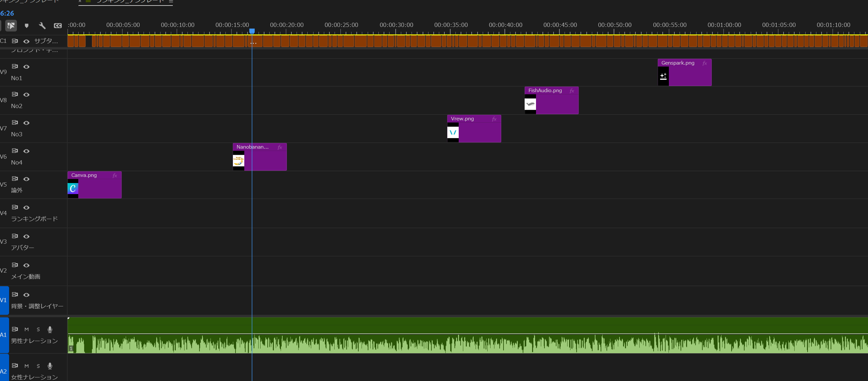868x381 pixels.
Task: Mute the A1 男性ナレーション track
Action: [27, 329]
